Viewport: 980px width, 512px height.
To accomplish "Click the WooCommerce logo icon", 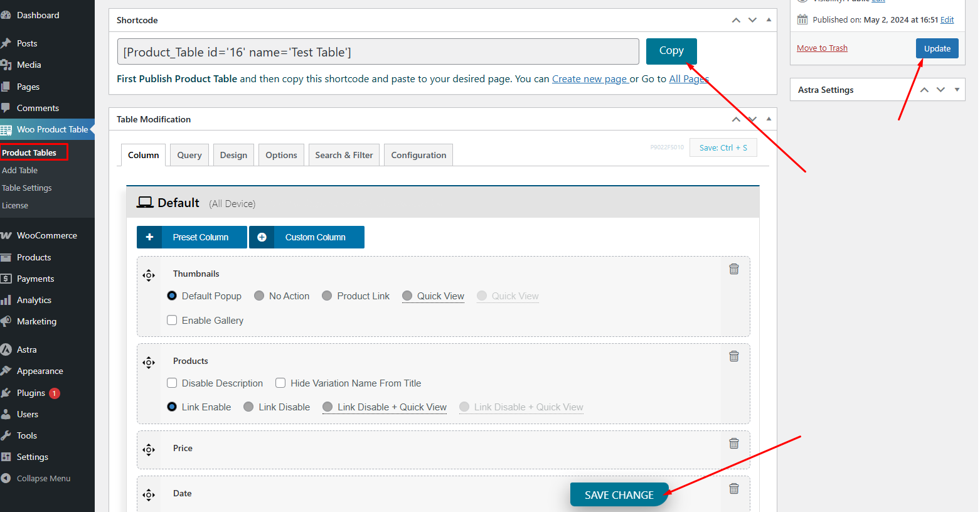I will tap(6, 235).
